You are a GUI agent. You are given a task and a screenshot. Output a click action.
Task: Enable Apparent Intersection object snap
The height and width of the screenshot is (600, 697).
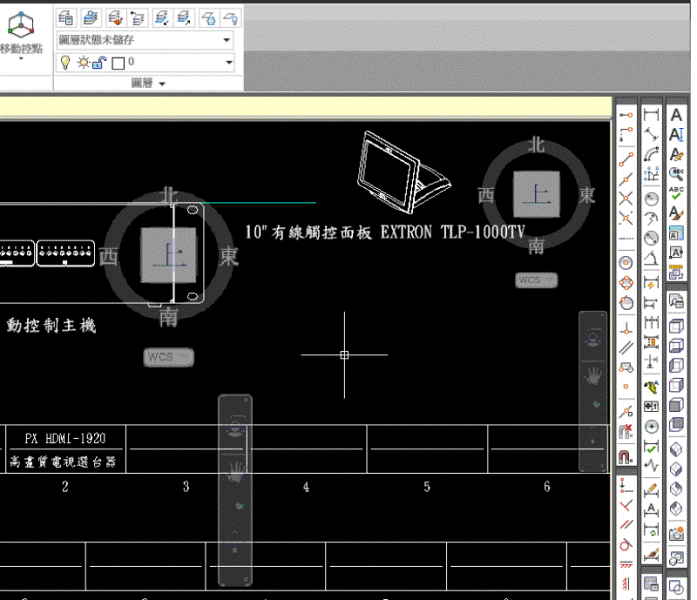pyautogui.click(x=626, y=218)
